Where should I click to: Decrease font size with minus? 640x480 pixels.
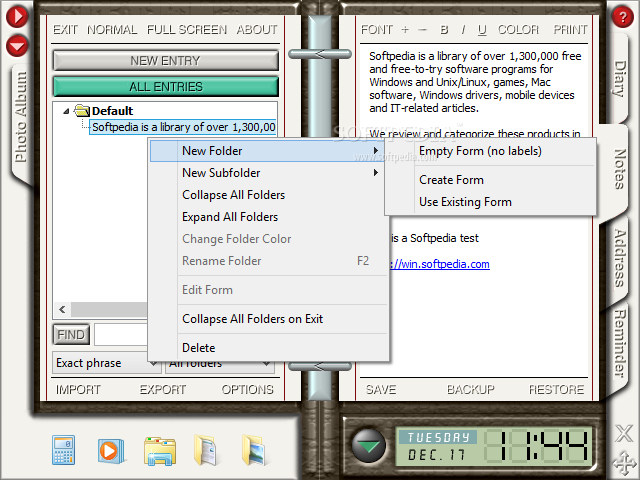click(422, 29)
